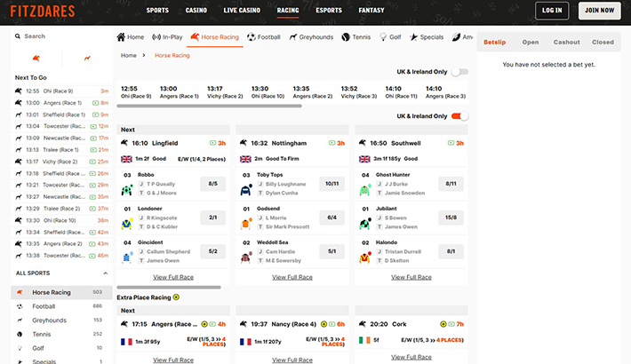Toggle the upper UK & Ireland Only switch
The width and height of the screenshot is (631, 364).
[x=459, y=72]
